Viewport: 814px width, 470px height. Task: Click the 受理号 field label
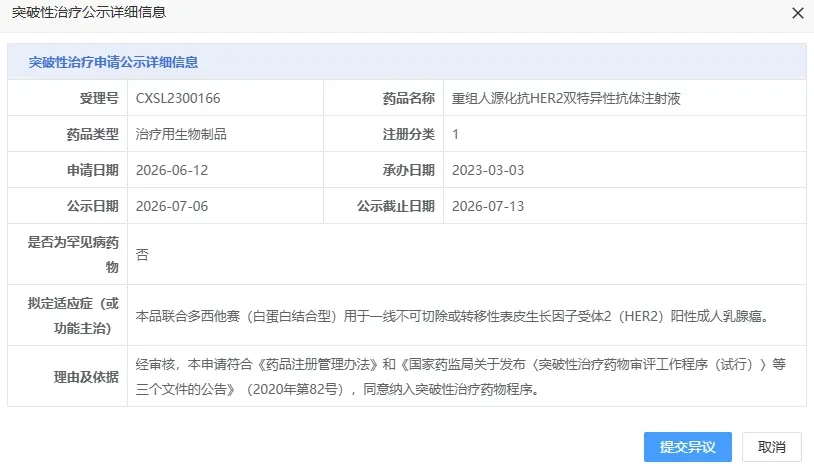point(99,98)
